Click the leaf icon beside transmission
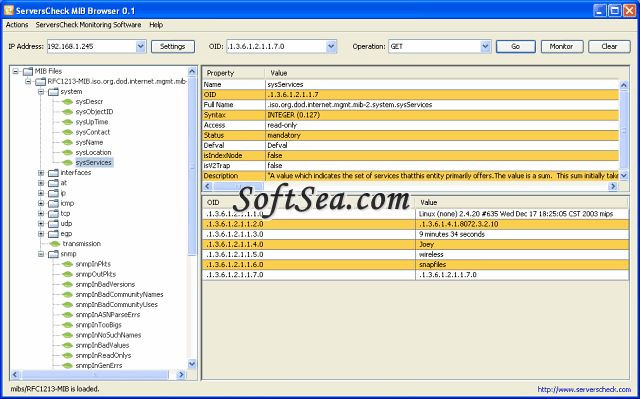Viewport: 640px width, 399px height. pos(54,244)
